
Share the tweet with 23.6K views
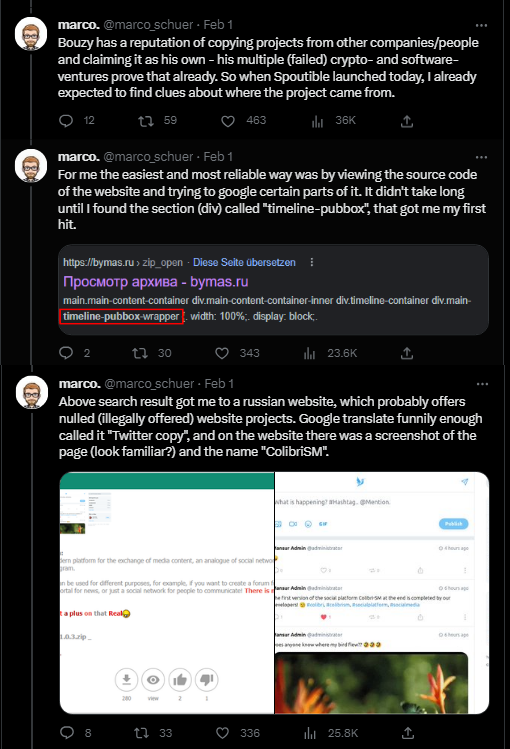pos(406,353)
